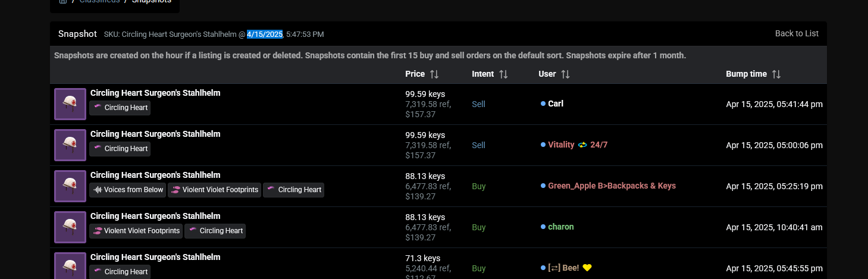Viewport: 868px width, 279px height.
Task: Open charon's user profile link
Action: tap(560, 227)
